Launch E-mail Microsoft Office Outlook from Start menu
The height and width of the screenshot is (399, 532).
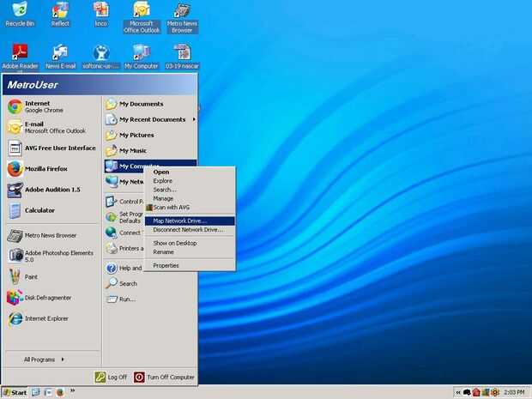[53, 127]
